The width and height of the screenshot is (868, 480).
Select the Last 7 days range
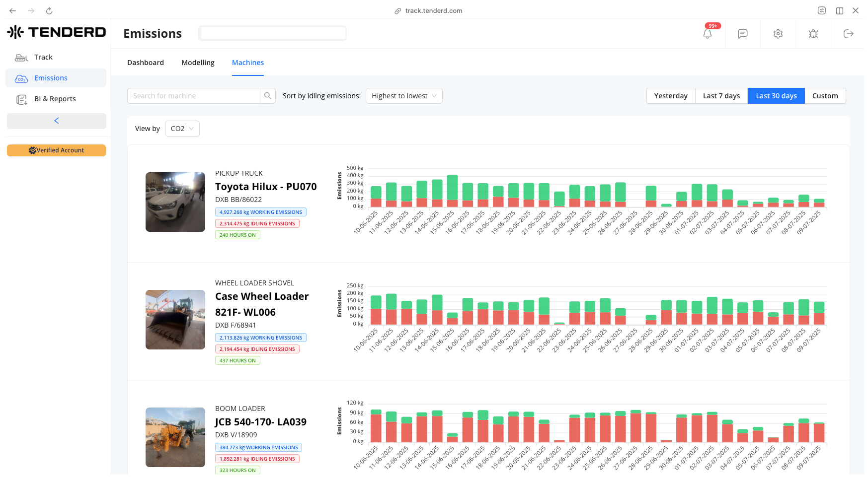click(x=721, y=96)
